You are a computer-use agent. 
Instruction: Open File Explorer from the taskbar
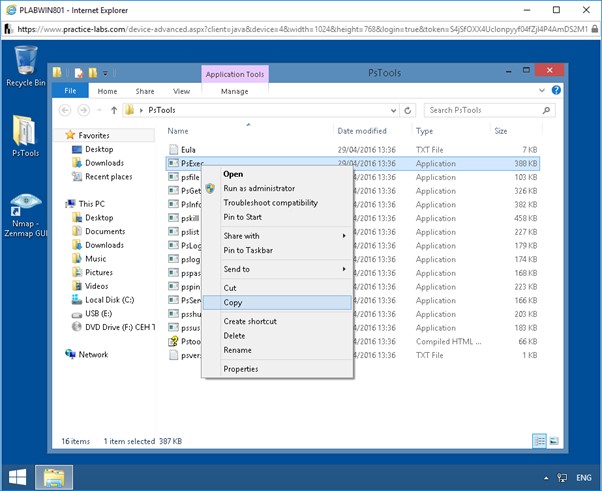click(x=54, y=477)
